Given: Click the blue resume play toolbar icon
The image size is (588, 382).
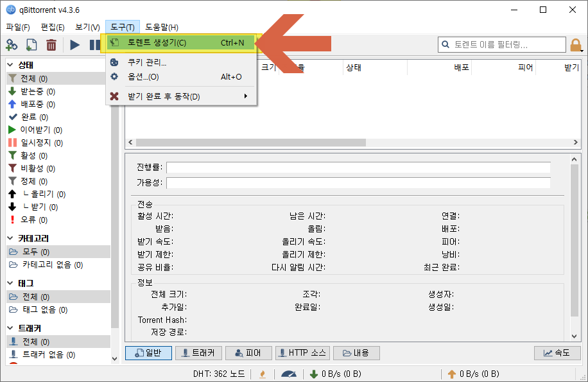Looking at the screenshot, I should coord(74,45).
